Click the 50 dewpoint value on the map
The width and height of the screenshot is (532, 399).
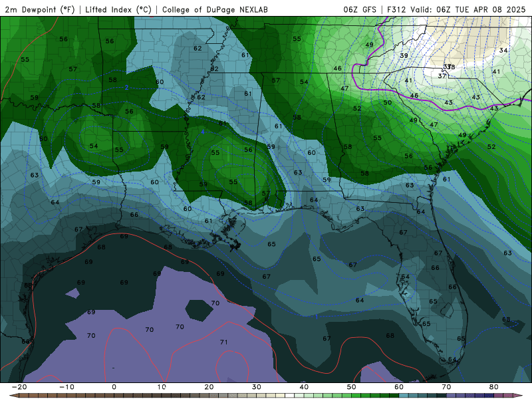[388, 102]
